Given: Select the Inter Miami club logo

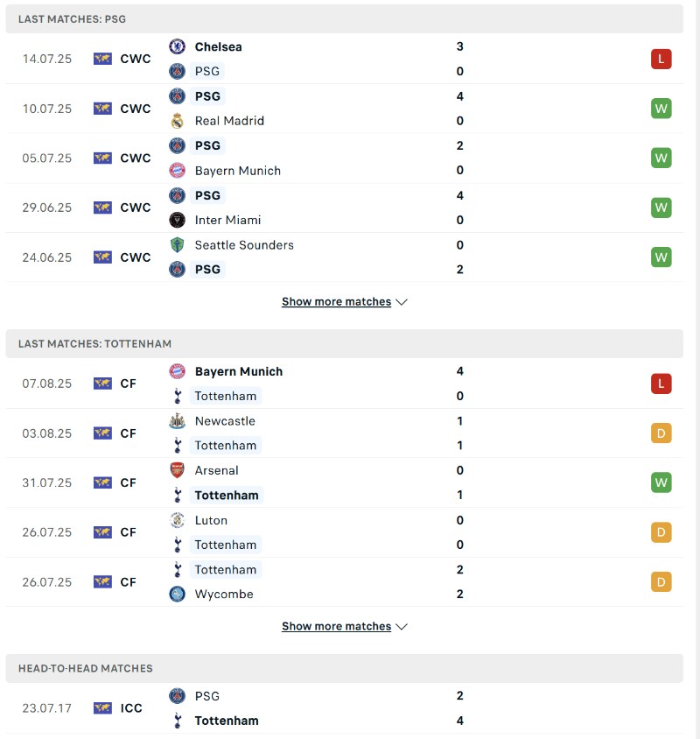Looking at the screenshot, I should 178,220.
